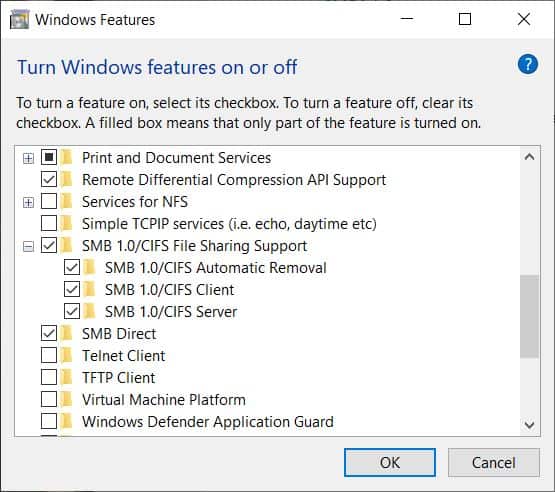The width and height of the screenshot is (555, 492).
Task: Select Remote Differential Compression API Support item
Action: click(x=234, y=180)
